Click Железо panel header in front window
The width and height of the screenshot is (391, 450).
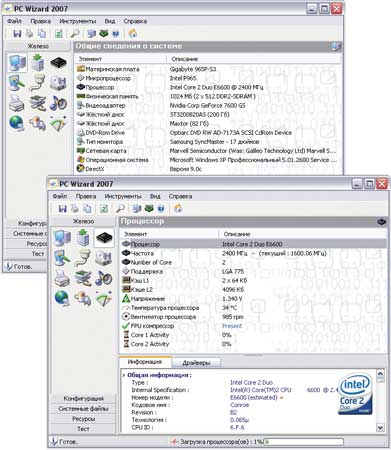tap(83, 221)
